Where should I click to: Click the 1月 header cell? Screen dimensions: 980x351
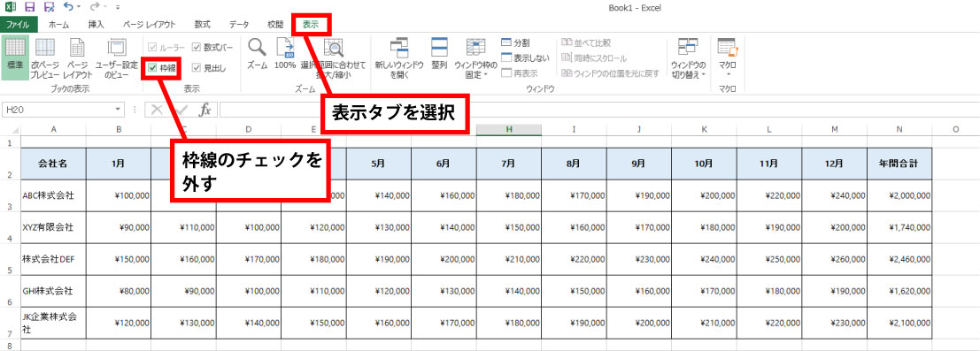(x=119, y=164)
